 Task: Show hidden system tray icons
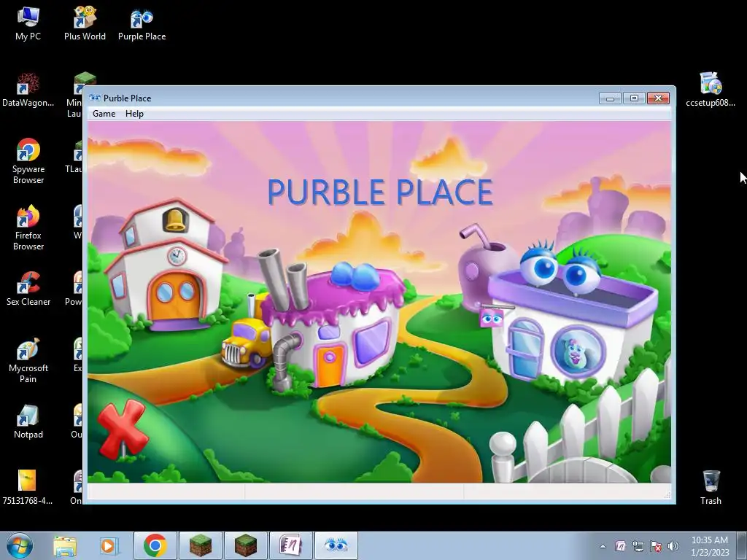(603, 546)
